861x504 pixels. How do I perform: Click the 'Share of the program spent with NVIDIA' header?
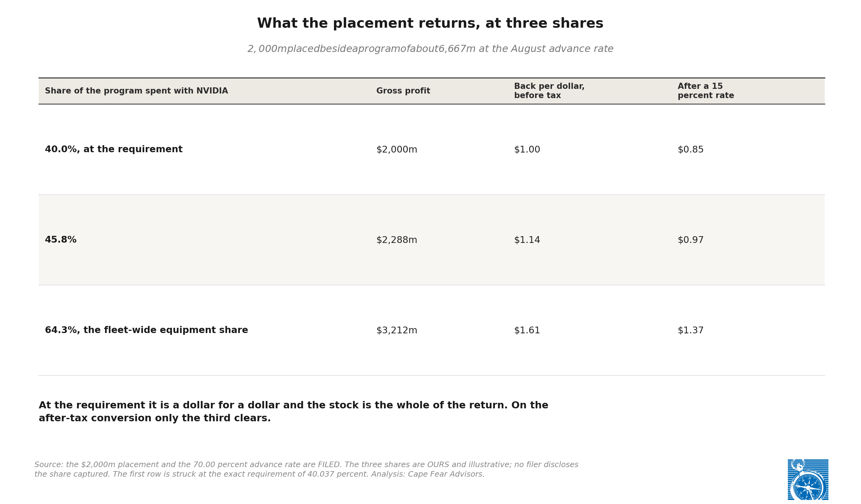click(136, 91)
